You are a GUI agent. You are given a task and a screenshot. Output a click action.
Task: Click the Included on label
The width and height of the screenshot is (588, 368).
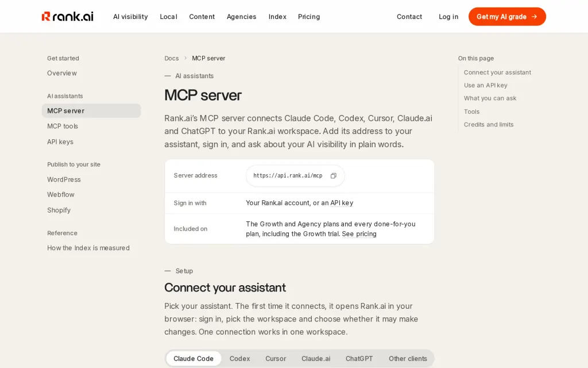coord(191,229)
